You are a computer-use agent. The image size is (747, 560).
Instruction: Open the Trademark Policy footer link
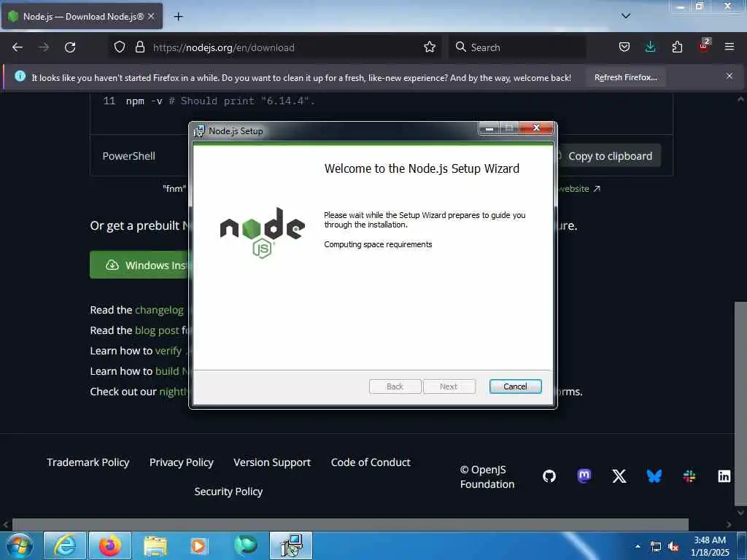[x=88, y=462]
